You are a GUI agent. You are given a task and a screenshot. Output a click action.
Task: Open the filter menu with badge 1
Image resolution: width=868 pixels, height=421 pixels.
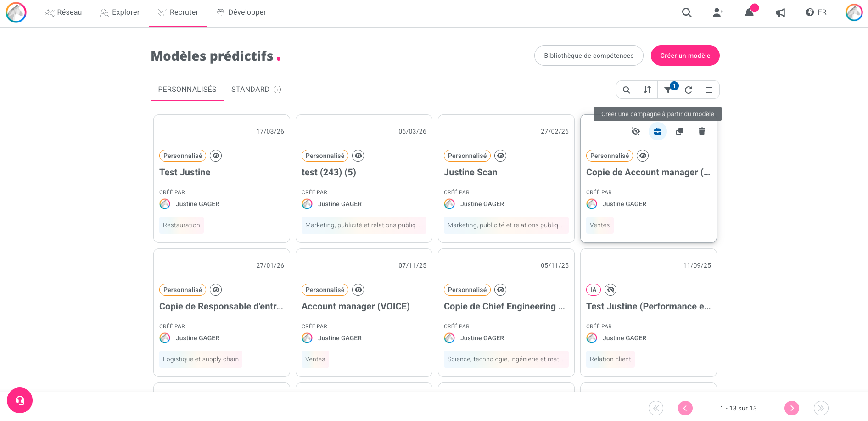[x=668, y=90]
